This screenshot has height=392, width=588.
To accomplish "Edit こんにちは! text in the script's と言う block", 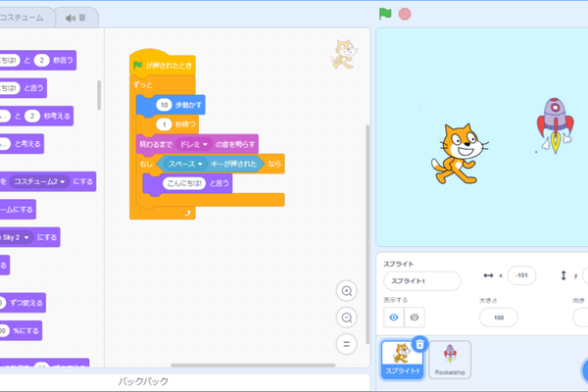I will click(184, 183).
